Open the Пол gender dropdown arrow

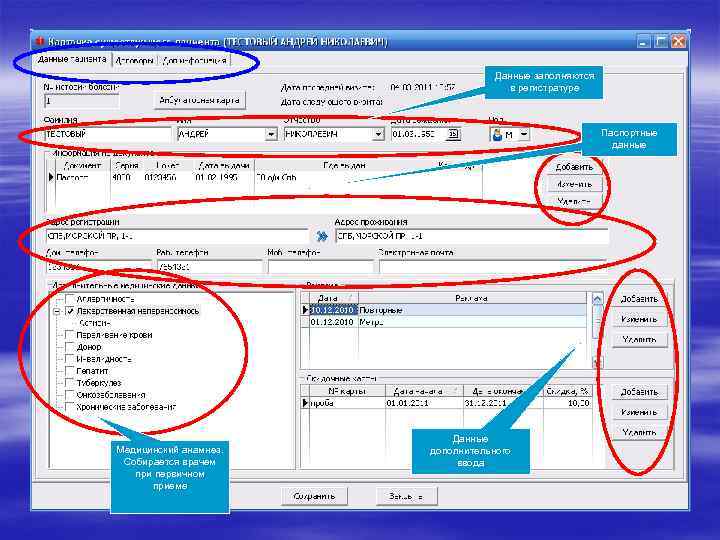523,135
